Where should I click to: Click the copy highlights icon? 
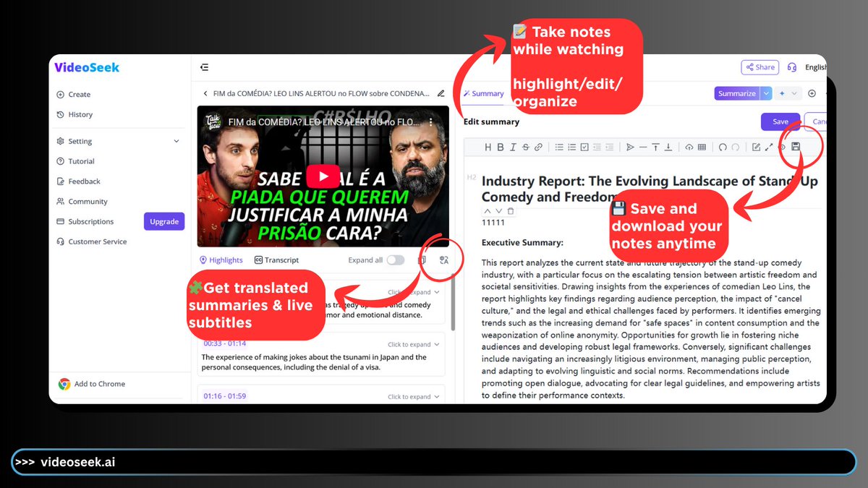[x=423, y=260]
